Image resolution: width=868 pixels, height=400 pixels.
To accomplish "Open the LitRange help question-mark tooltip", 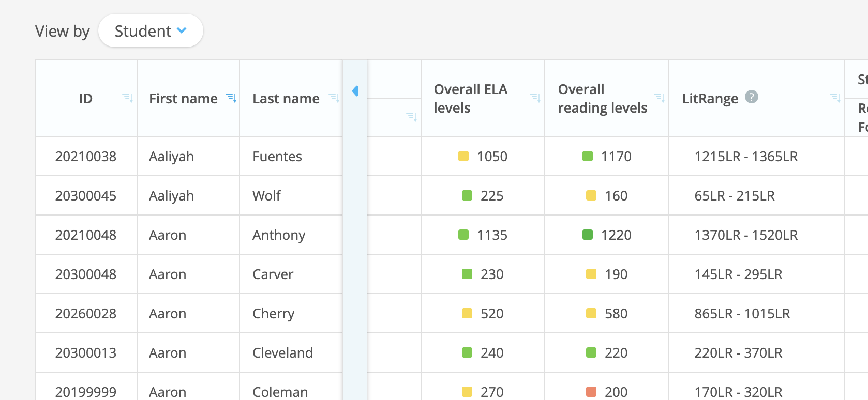I will pyautogui.click(x=752, y=97).
